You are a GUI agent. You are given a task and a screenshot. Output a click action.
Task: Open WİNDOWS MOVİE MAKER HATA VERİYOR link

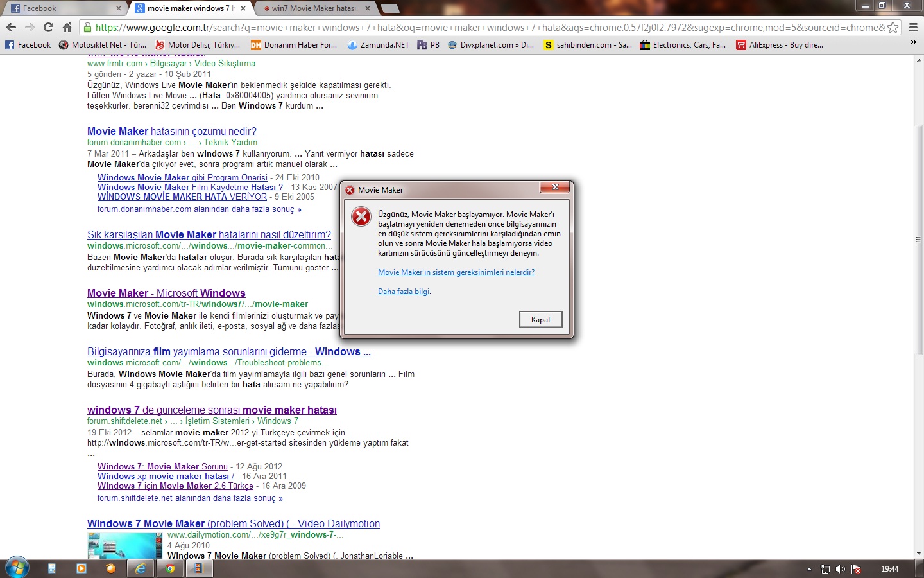(x=182, y=197)
